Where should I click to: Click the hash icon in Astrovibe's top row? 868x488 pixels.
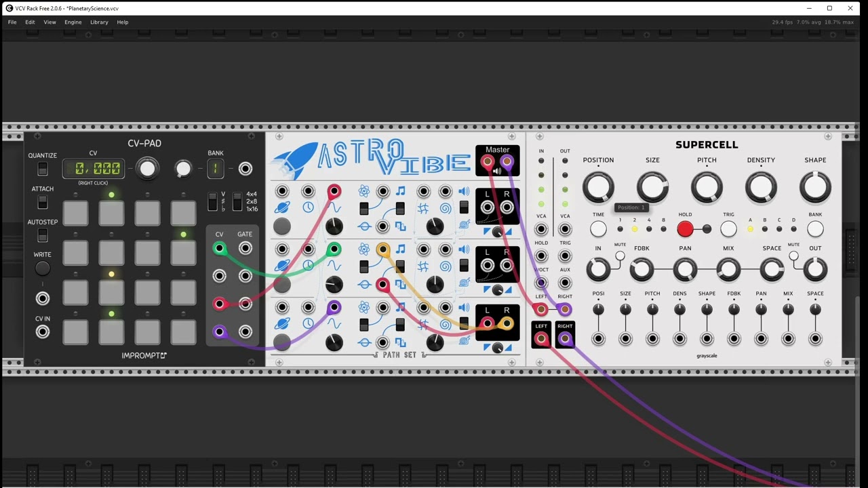pos(423,208)
